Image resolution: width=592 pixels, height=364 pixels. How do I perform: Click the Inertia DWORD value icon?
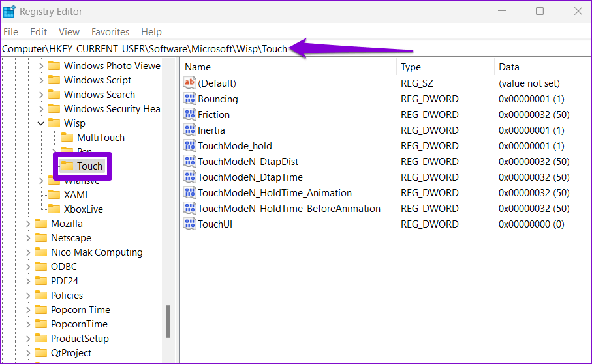click(190, 130)
